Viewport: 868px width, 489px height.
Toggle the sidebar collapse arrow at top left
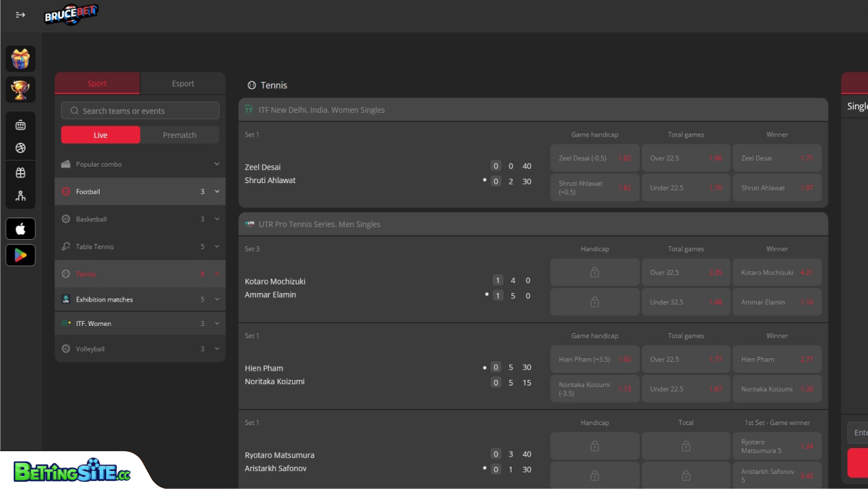(x=20, y=14)
